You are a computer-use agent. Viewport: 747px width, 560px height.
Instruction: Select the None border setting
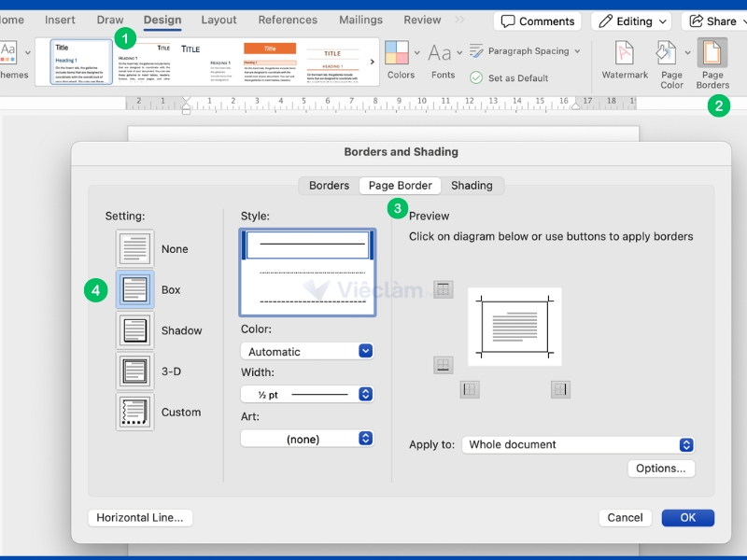[135, 249]
